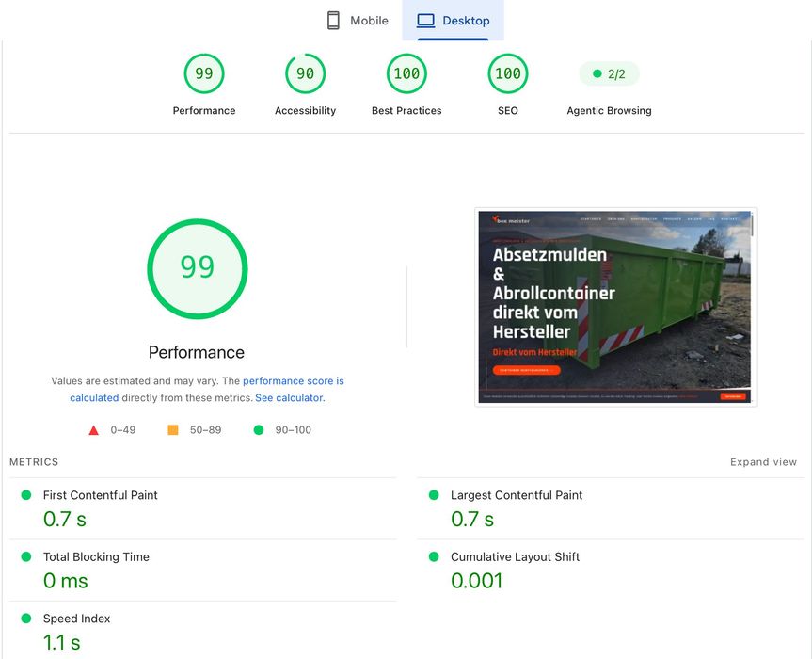Click the Agentic Browsing label
The image size is (812, 659).
pyautogui.click(x=609, y=110)
